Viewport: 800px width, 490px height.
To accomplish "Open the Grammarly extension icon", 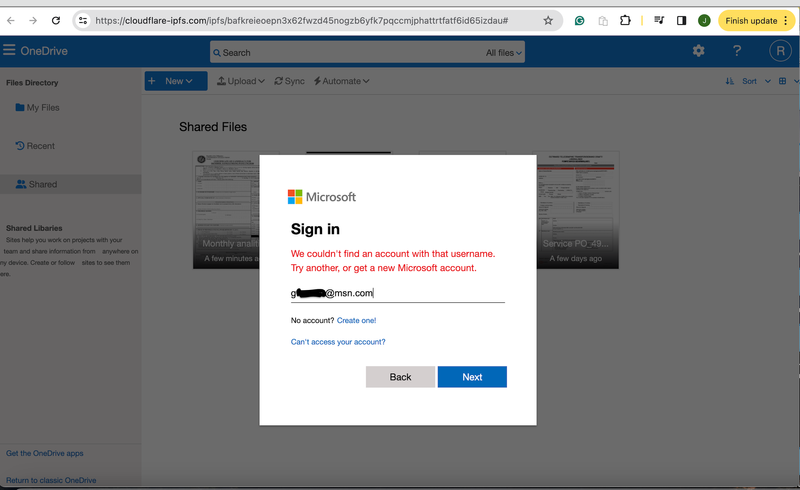I will click(x=580, y=20).
